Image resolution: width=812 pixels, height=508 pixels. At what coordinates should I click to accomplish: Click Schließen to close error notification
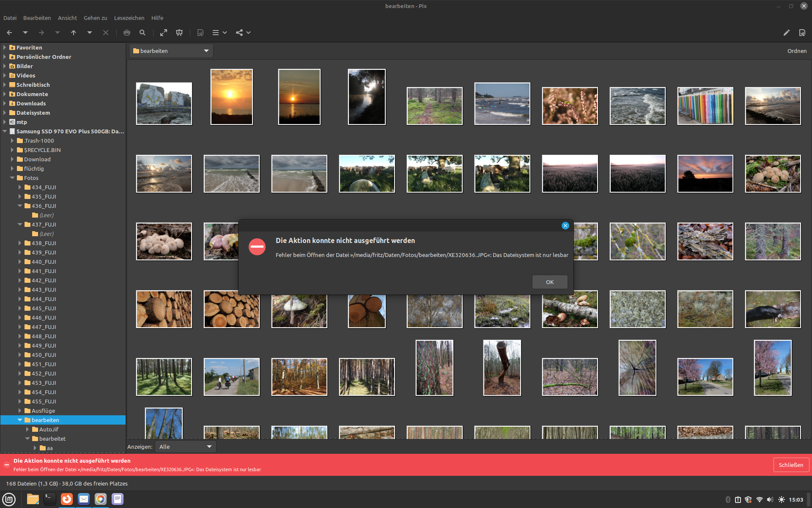791,464
